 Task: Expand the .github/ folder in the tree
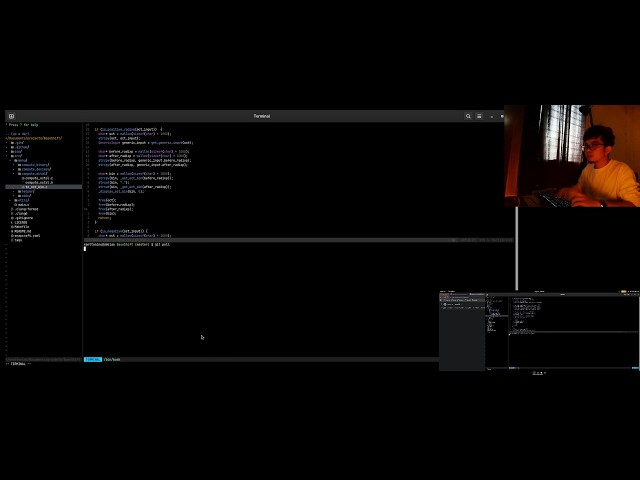(20, 147)
